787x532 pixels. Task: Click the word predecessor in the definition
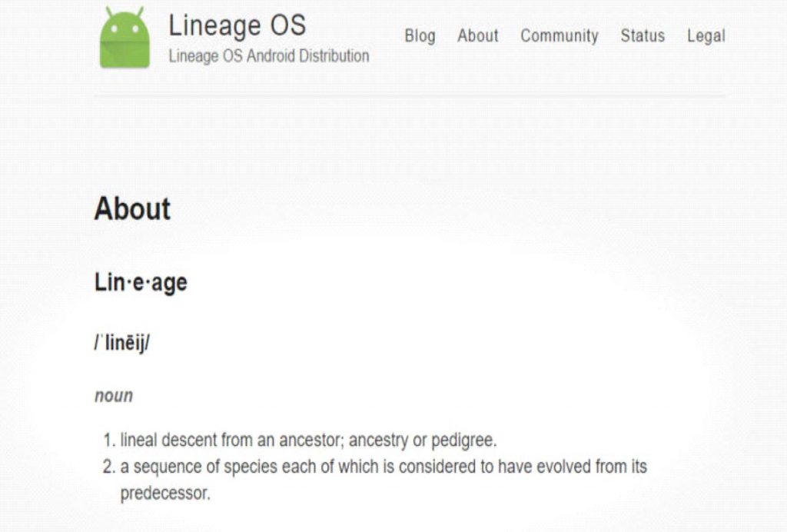[x=164, y=494]
